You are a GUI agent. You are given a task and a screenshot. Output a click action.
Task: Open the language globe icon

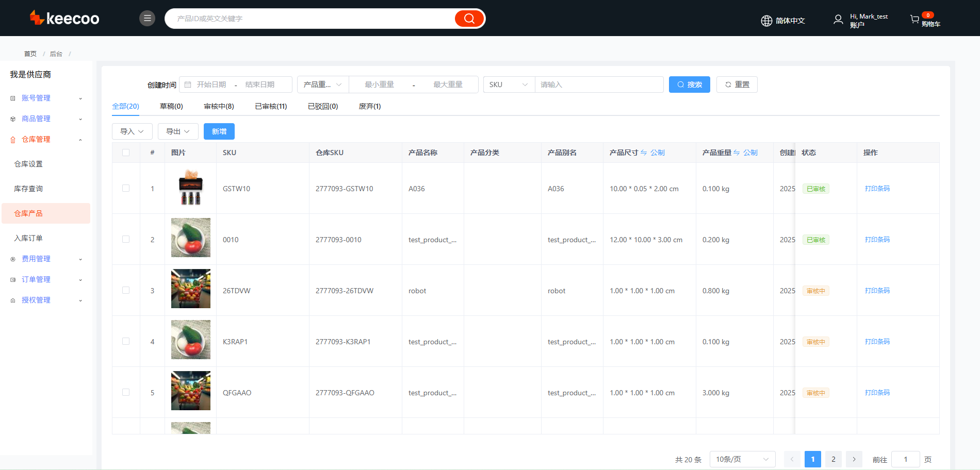click(766, 21)
